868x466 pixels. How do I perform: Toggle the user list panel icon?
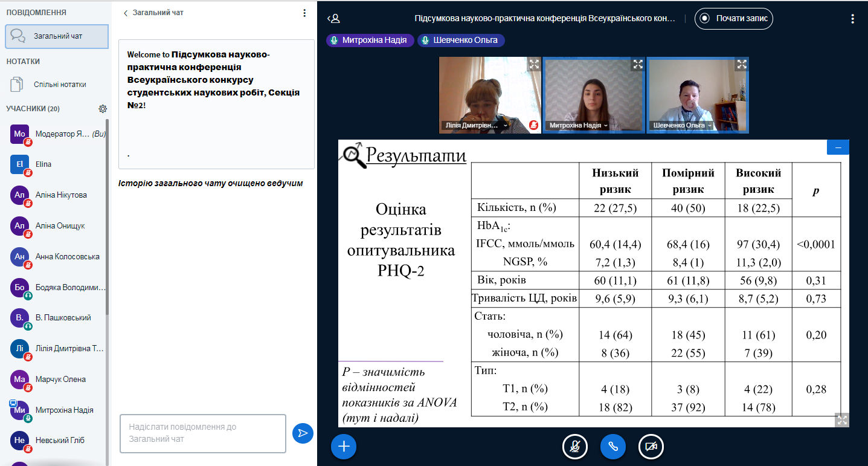point(333,18)
